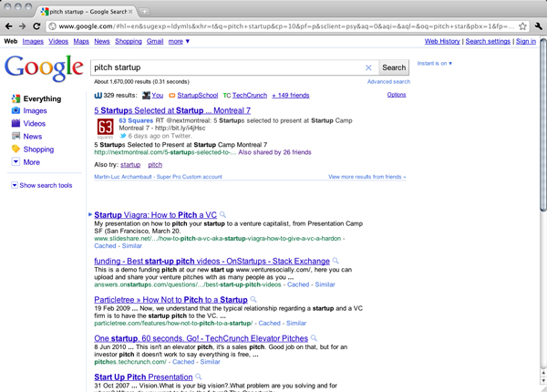Select Images in the left sidebar
Screen dimensions: 547x392
(35, 110)
